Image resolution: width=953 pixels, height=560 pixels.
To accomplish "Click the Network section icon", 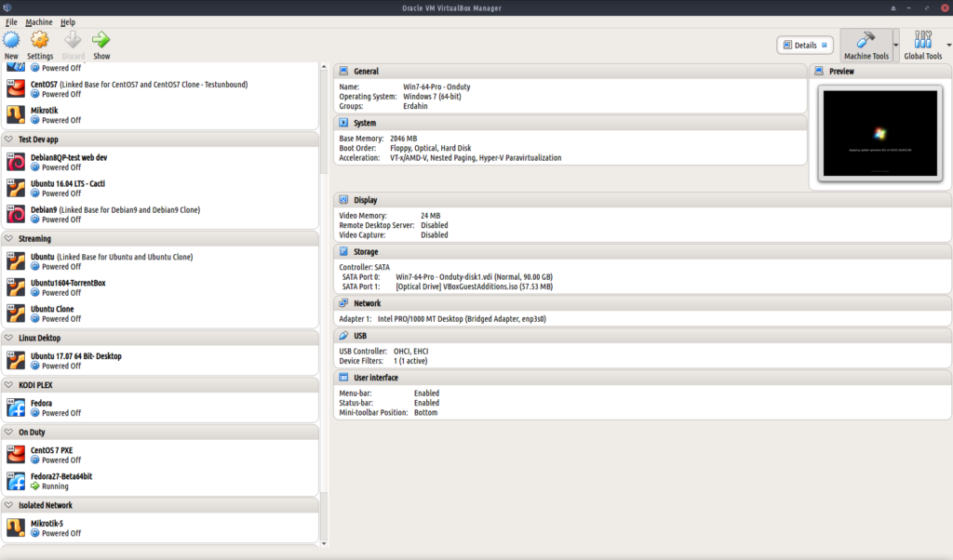I will (x=344, y=303).
